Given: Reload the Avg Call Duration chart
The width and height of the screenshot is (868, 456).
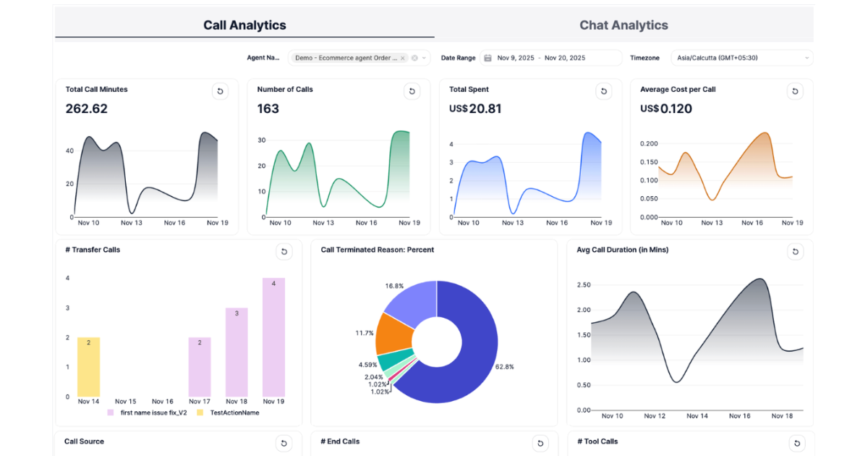Looking at the screenshot, I should click(795, 251).
